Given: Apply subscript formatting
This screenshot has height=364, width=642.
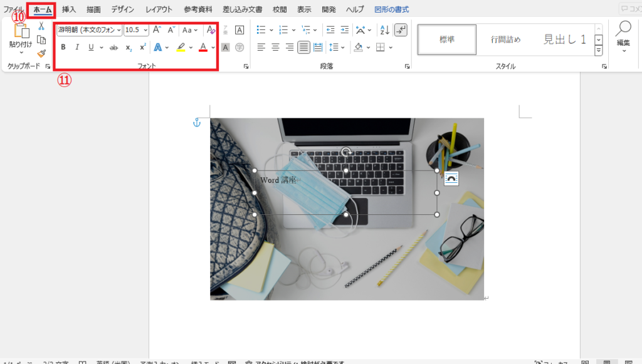Looking at the screenshot, I should pyautogui.click(x=129, y=48).
